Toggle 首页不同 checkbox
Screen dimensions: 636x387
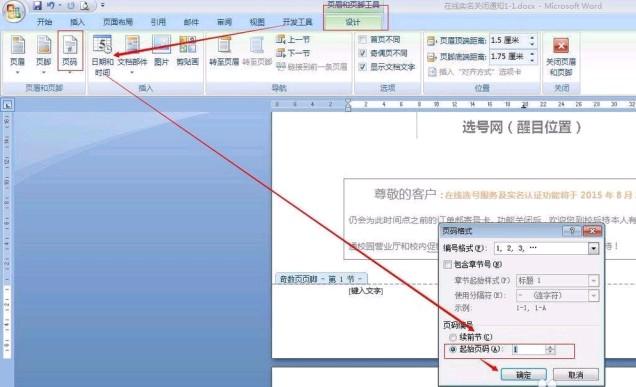tap(363, 40)
